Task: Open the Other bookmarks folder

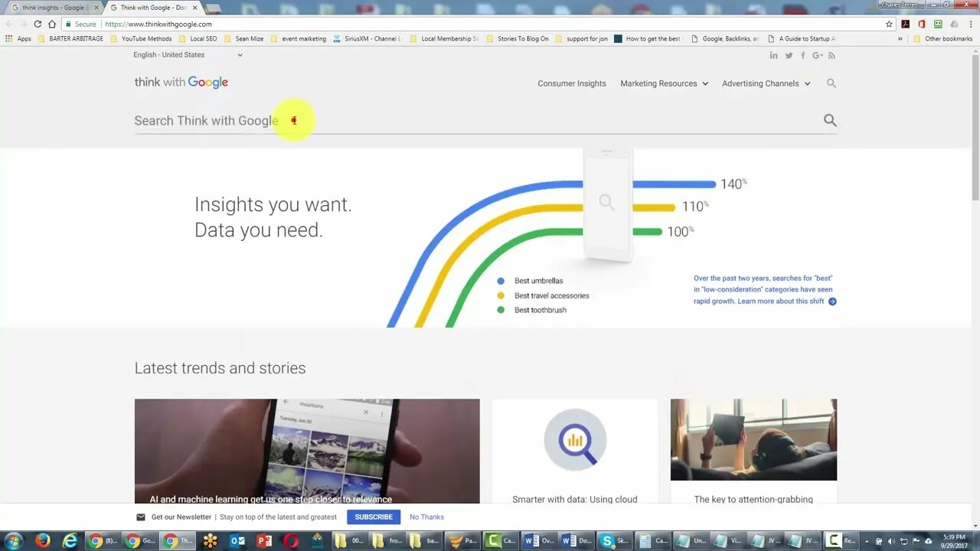Action: tap(942, 38)
